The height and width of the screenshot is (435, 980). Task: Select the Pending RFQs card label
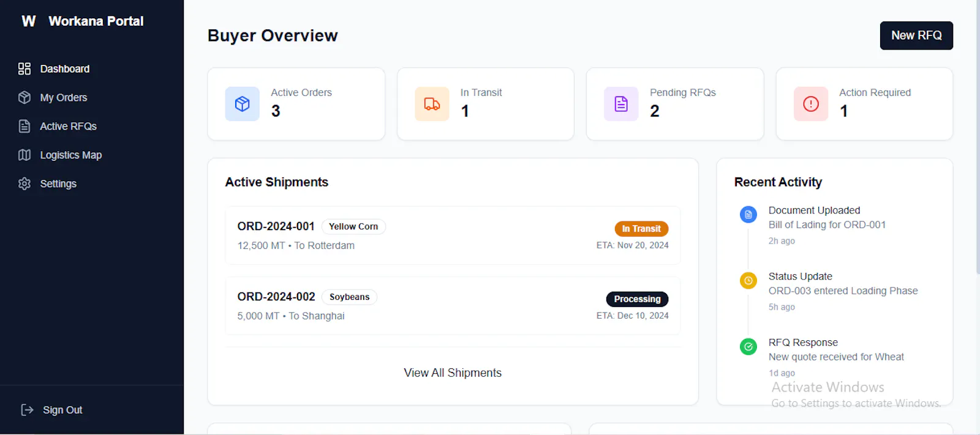pyautogui.click(x=683, y=92)
